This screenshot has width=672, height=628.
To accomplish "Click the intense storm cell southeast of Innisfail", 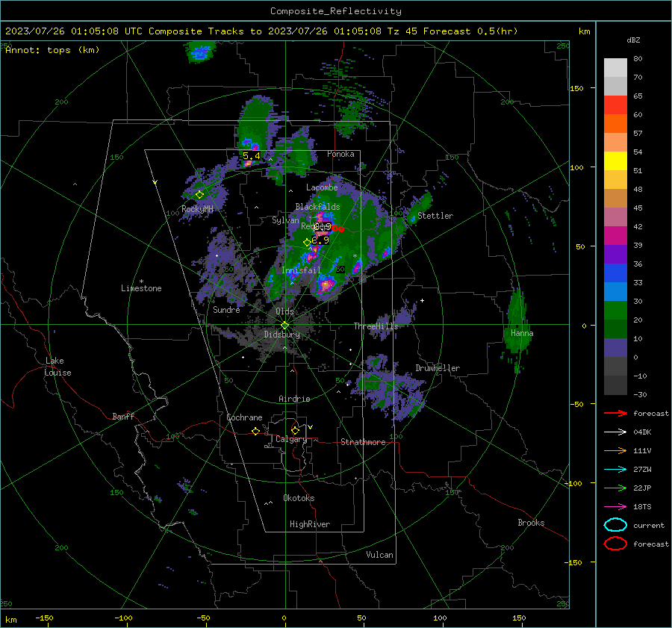I will (326, 285).
